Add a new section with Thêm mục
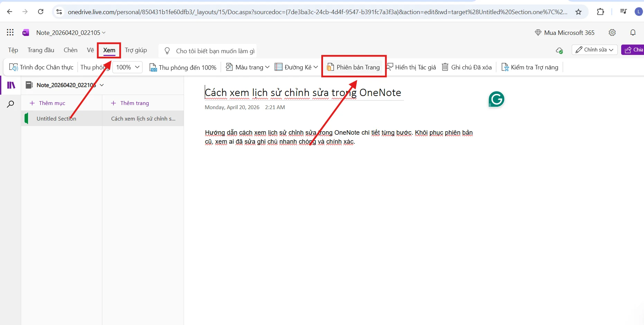This screenshot has width=644, height=325. point(47,103)
